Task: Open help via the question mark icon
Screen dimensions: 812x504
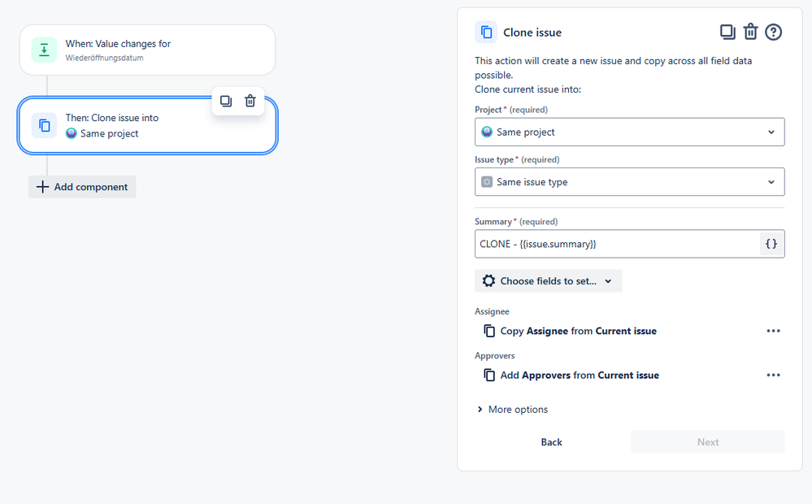Action: pyautogui.click(x=774, y=32)
